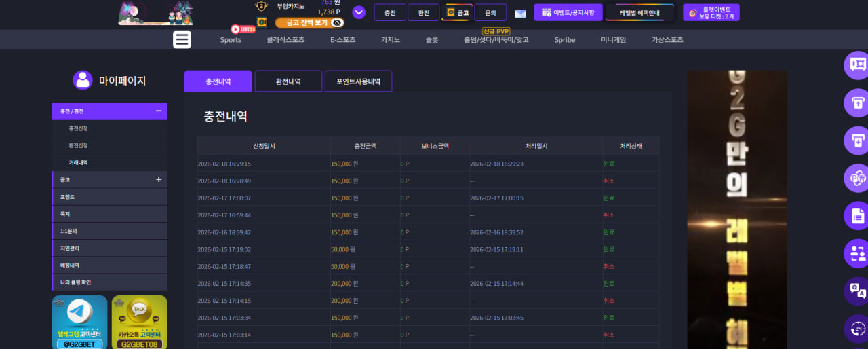
Task: Click the 레벨별 혜택안내 button
Action: click(x=639, y=12)
